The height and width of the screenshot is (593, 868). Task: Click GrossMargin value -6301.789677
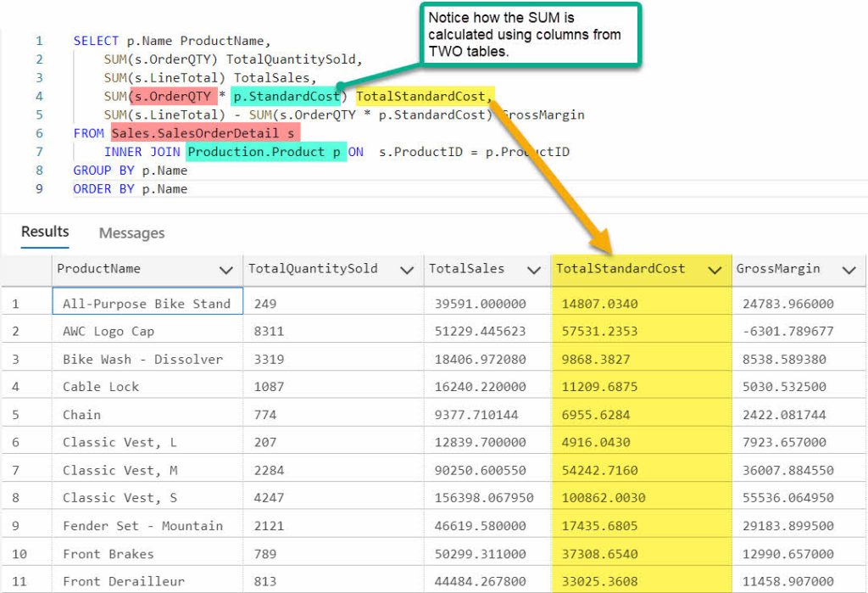tap(787, 332)
